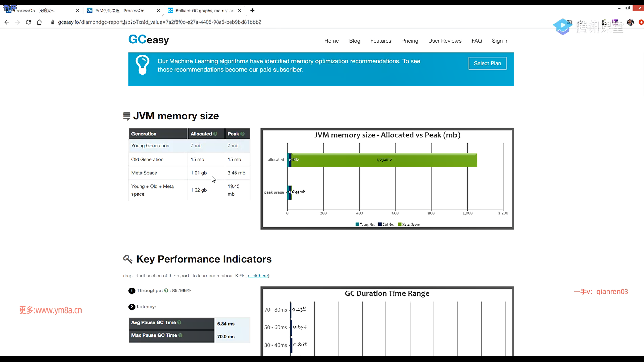The image size is (644, 362).
Task: Click Max Pause GC Time help icon
Action: point(180,335)
